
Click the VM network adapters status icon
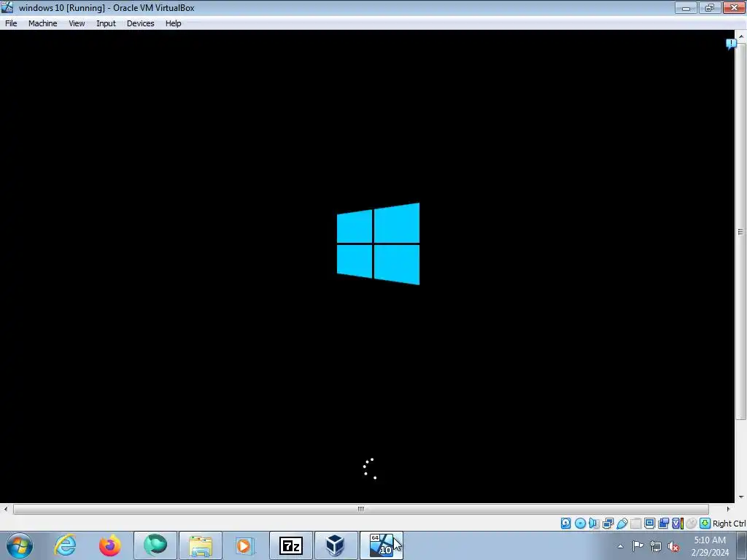tap(608, 524)
